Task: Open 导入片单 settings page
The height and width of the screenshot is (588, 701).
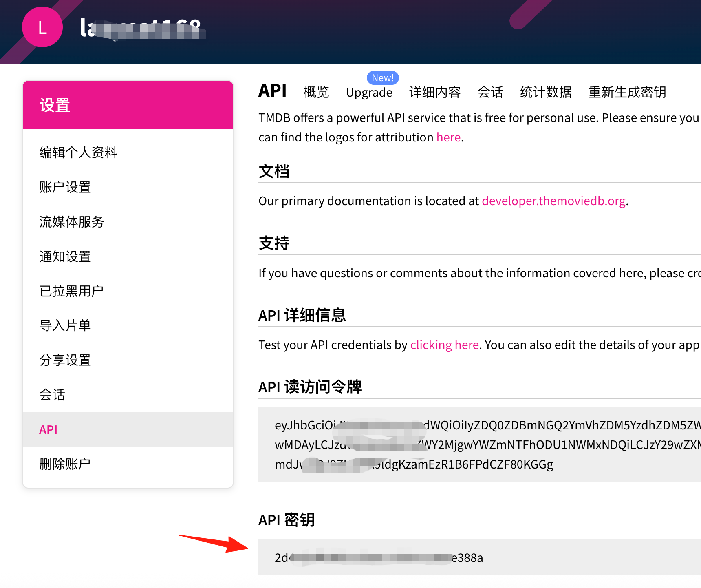Action: pyautogui.click(x=65, y=325)
